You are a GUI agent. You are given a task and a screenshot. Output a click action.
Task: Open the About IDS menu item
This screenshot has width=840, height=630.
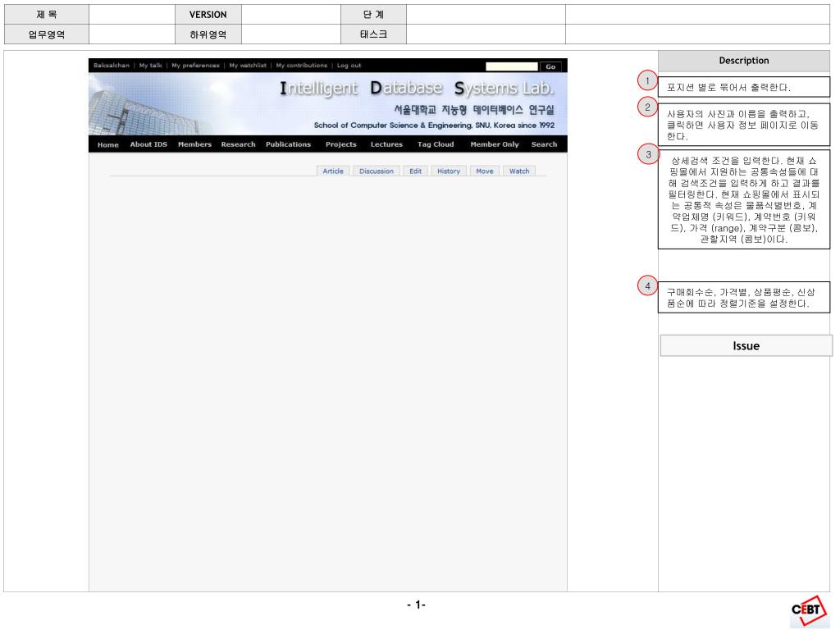tap(149, 144)
